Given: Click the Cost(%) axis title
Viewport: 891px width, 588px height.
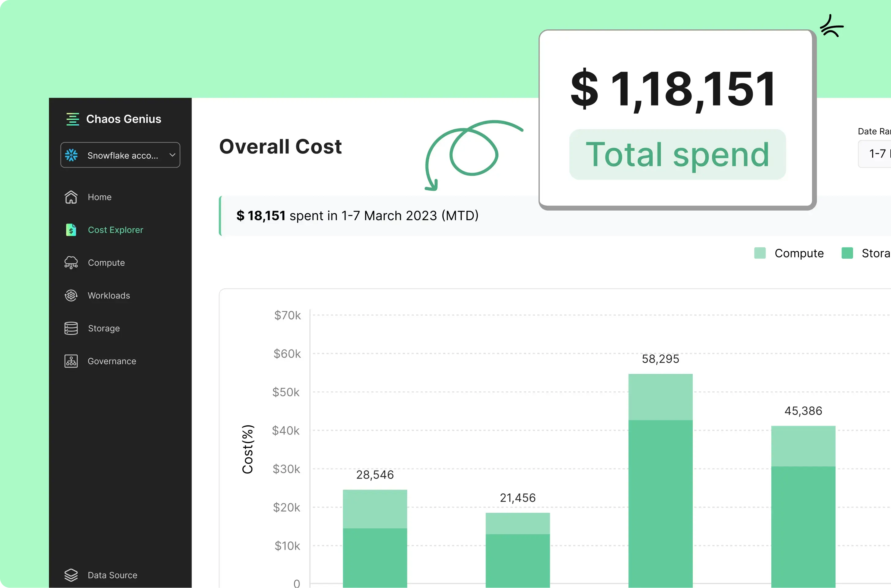Looking at the screenshot, I should 248,449.
